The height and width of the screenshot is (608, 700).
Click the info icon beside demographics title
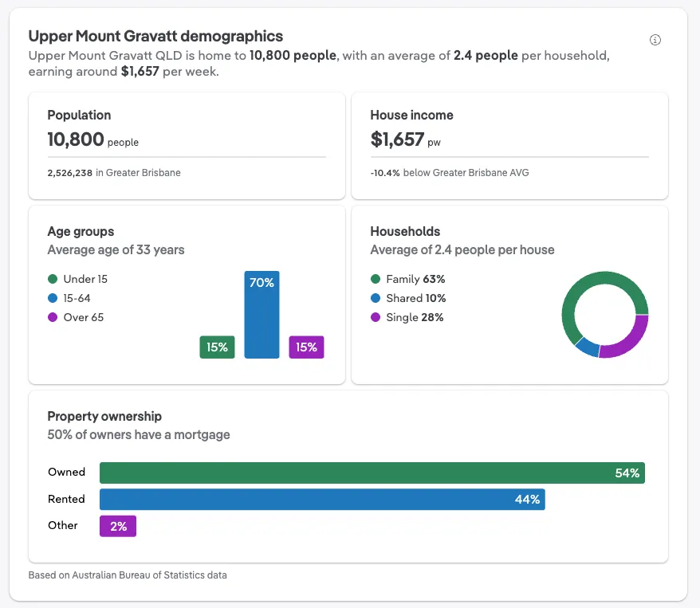point(655,40)
